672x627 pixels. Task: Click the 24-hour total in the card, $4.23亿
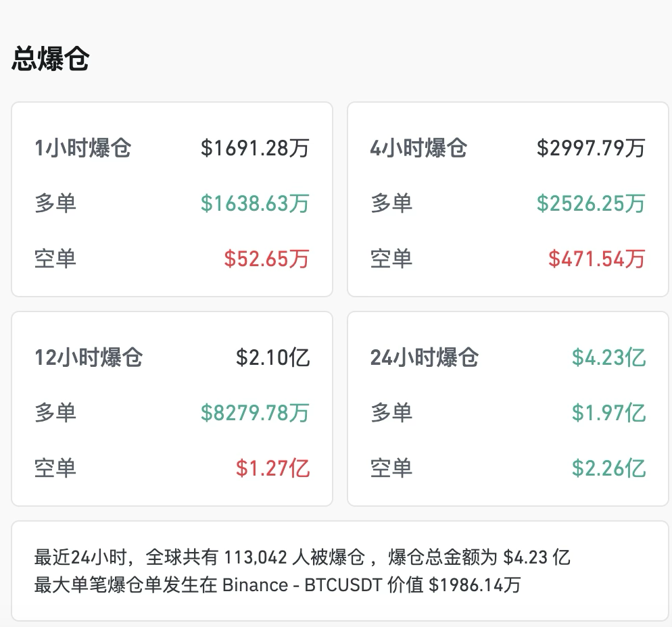tap(608, 357)
